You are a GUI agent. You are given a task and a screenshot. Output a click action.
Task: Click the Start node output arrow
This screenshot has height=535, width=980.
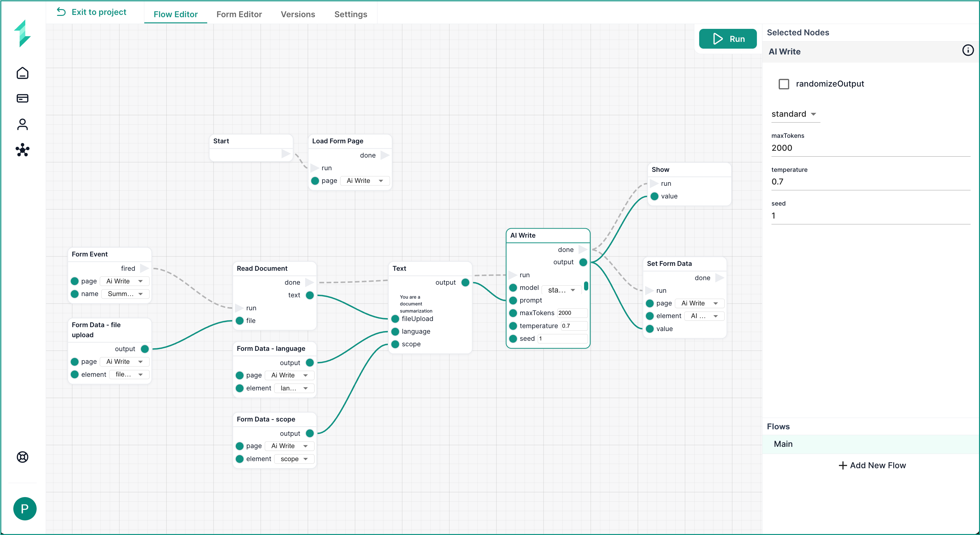286,154
